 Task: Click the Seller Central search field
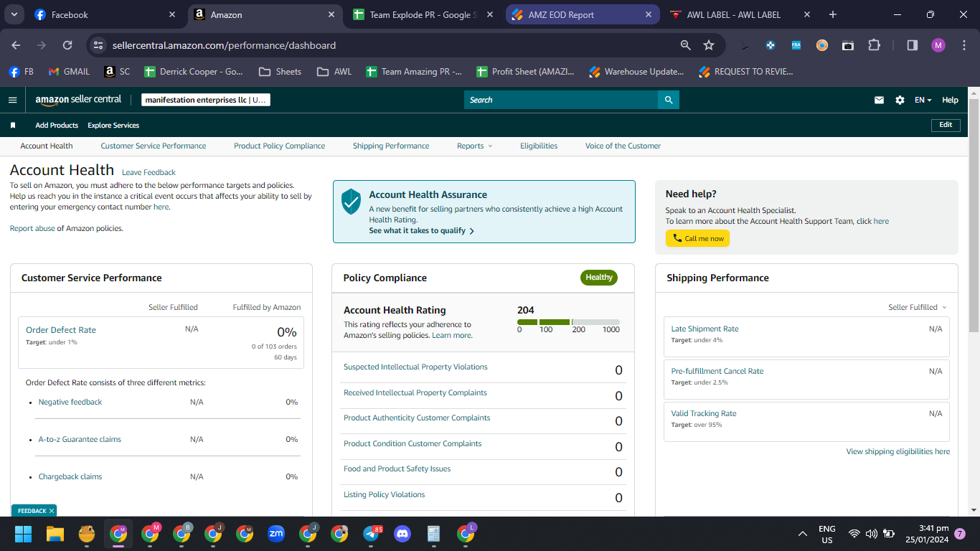(x=561, y=100)
